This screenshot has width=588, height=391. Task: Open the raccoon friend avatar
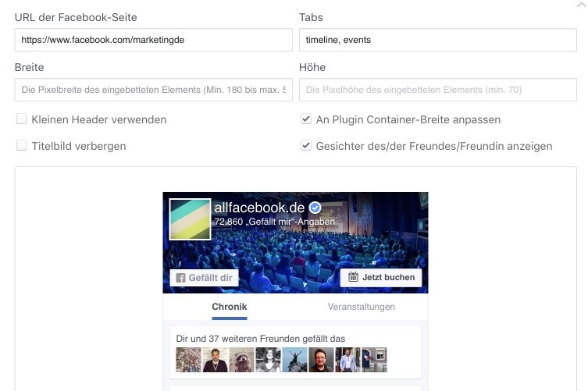coord(241,360)
